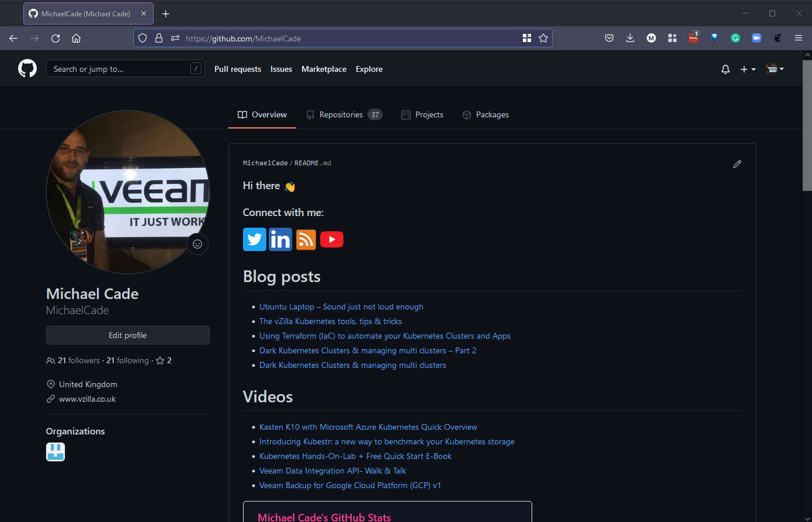The image size is (812, 522).
Task: Open Firefox hamburger application menu
Action: (x=799, y=39)
